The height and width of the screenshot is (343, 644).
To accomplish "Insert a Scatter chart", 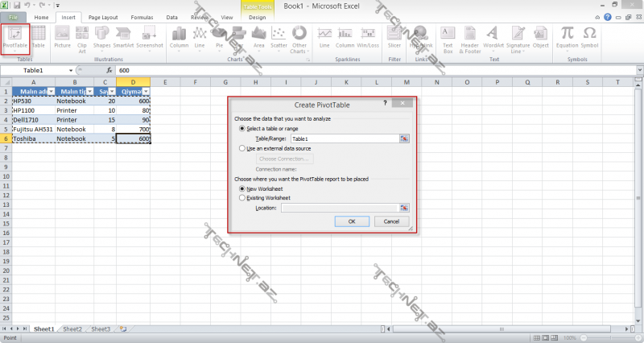I will click(279, 38).
